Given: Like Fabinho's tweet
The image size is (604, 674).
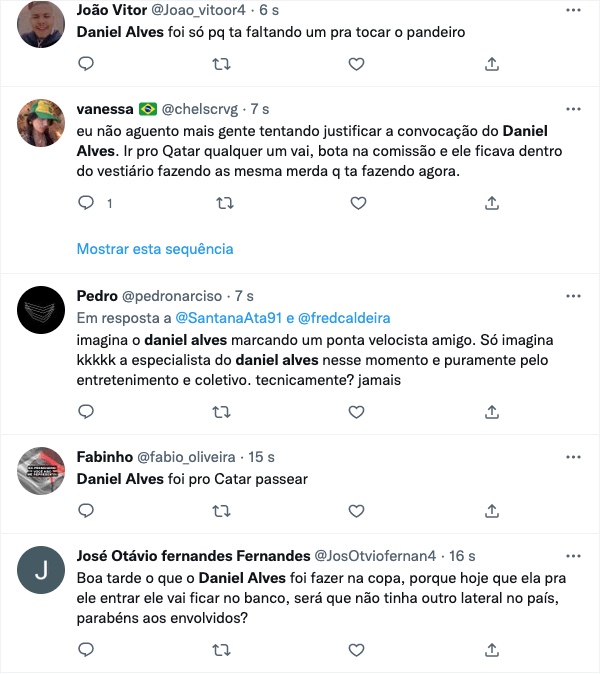Looking at the screenshot, I should 356,511.
